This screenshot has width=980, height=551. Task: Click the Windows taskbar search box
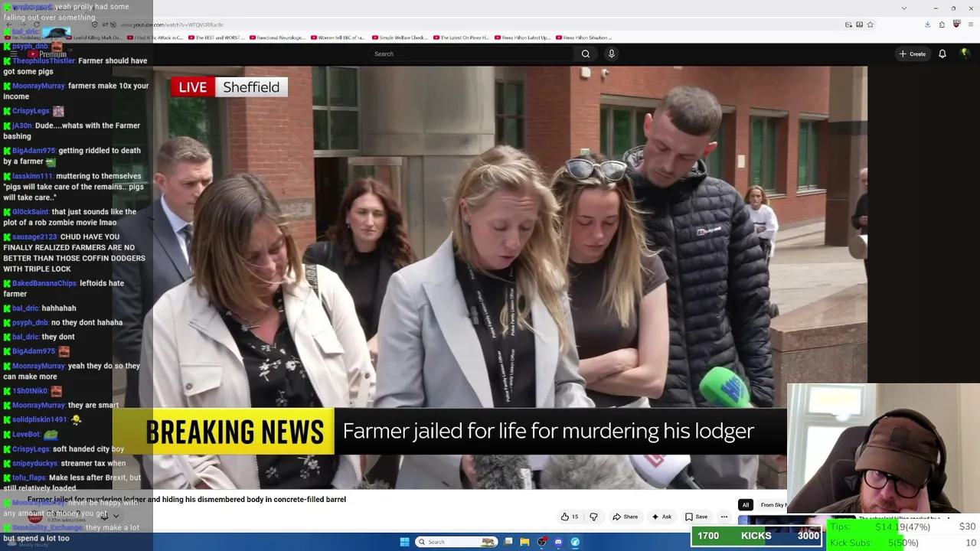(456, 542)
